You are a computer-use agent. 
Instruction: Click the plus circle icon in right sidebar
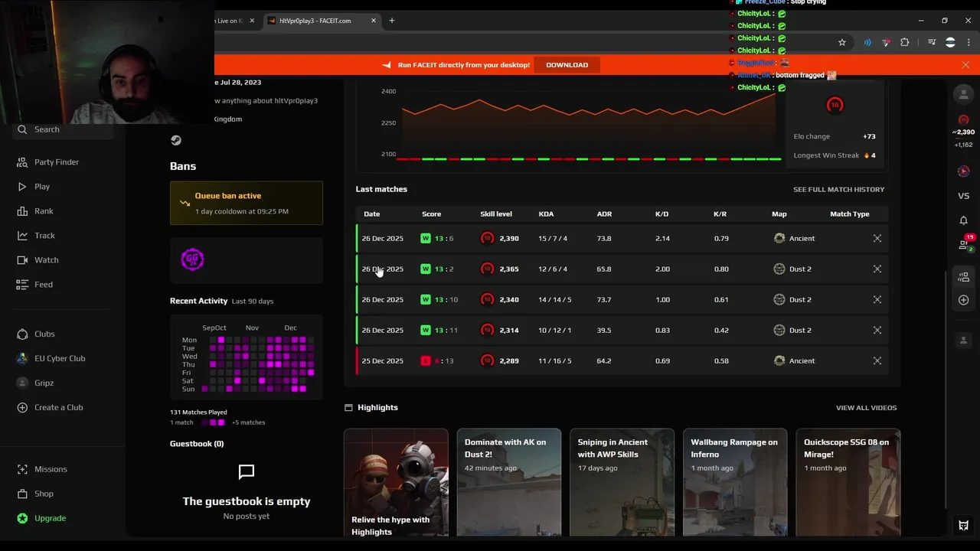pyautogui.click(x=964, y=300)
